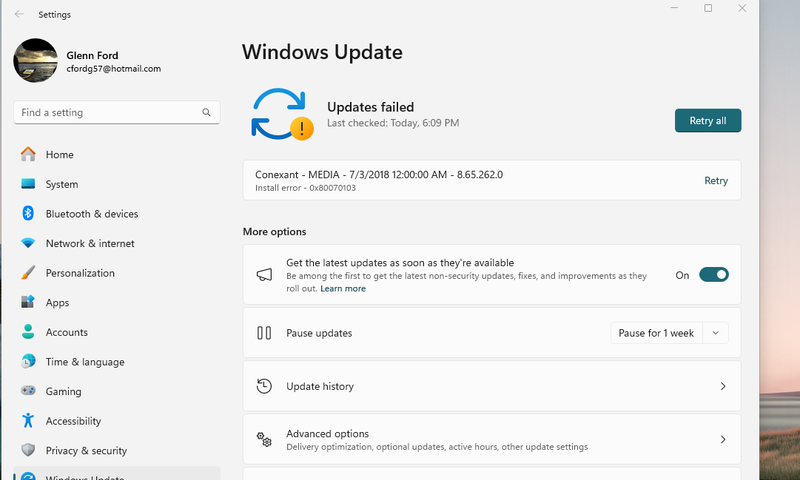Turn off get latest updates toggle
This screenshot has width=800, height=480.
[x=714, y=274]
